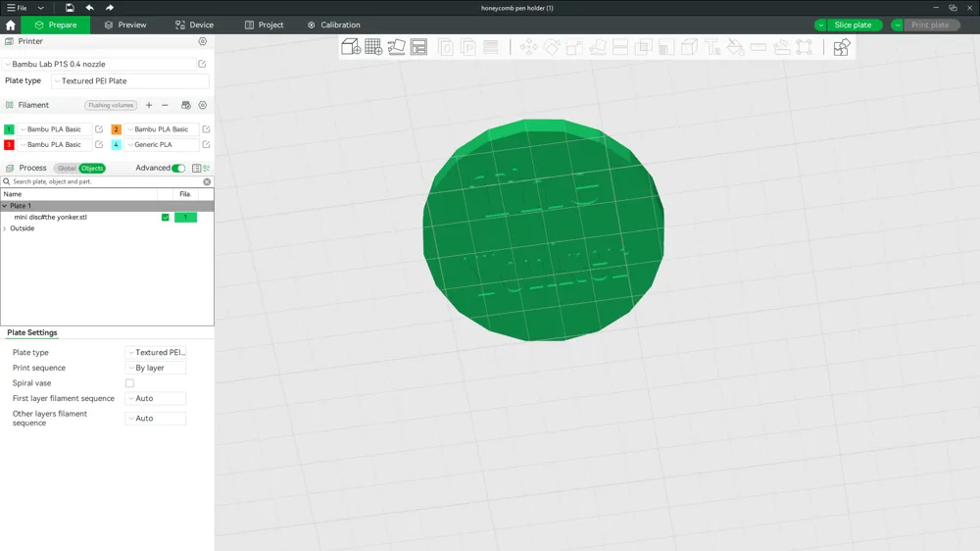The image size is (980, 551).
Task: Edit filament 2 Bambu PLA Basic preset
Action: point(206,128)
